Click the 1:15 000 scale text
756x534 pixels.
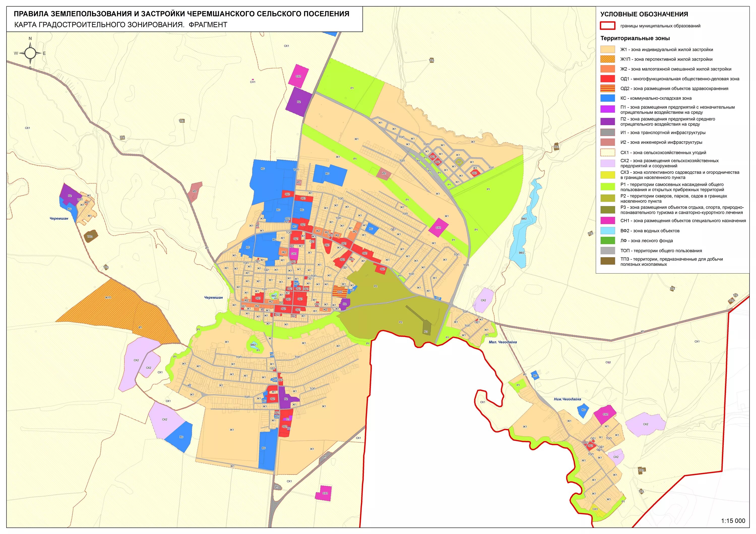(733, 521)
